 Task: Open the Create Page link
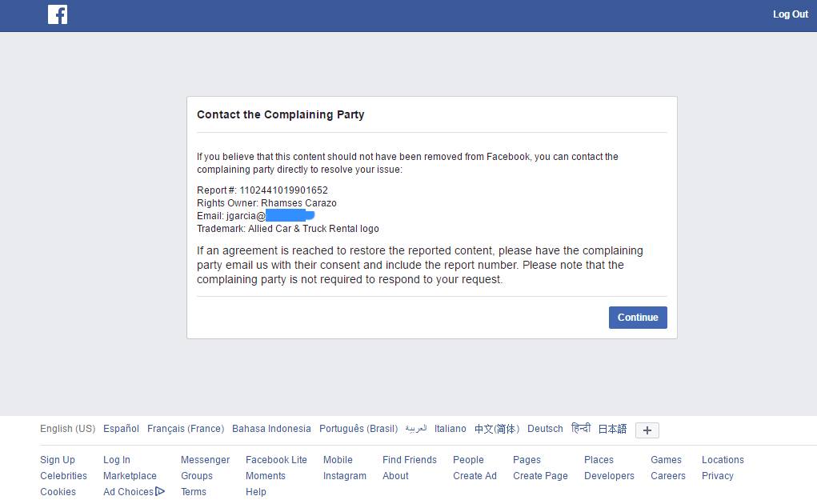pyautogui.click(x=540, y=476)
